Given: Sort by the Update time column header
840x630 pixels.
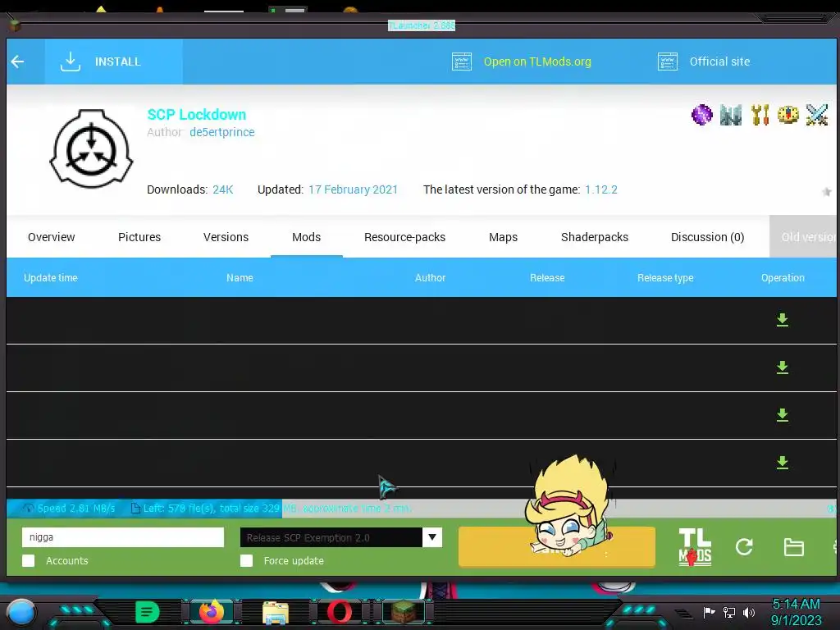Looking at the screenshot, I should tap(51, 278).
